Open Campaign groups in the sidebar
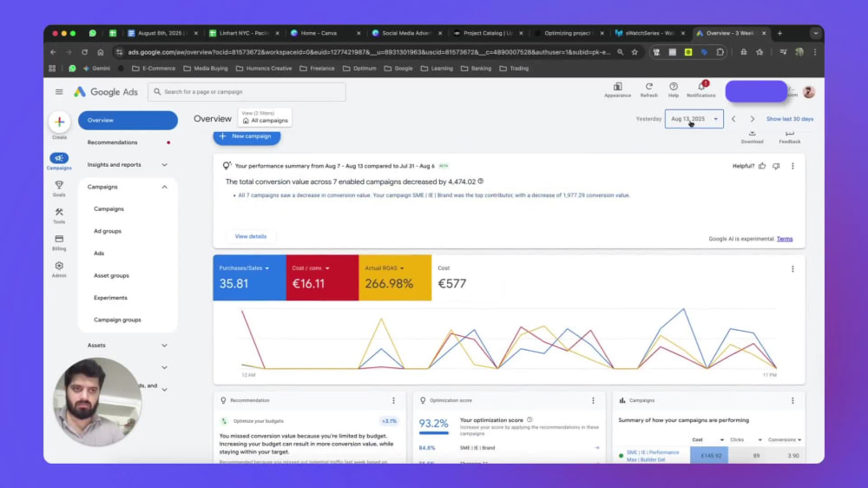 (x=117, y=320)
